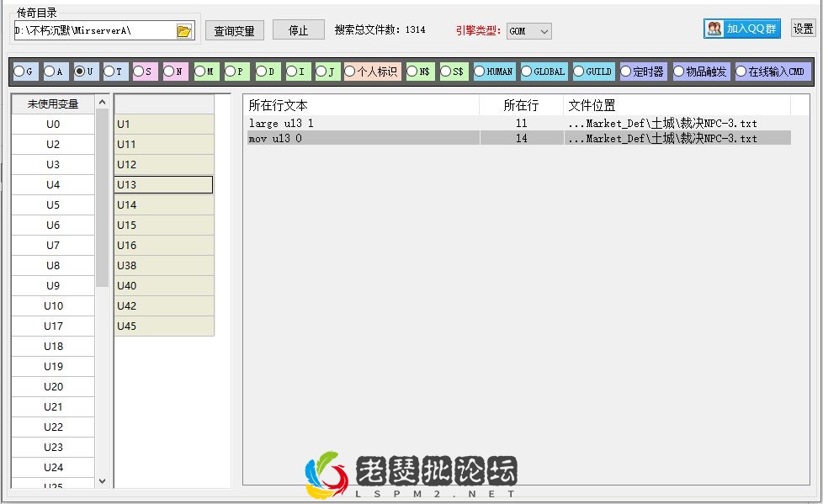Select used variable U16
The width and height of the screenshot is (823, 504).
[164, 245]
